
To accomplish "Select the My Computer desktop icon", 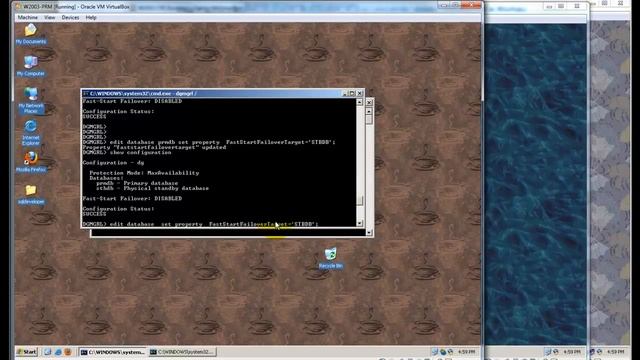I will tap(31, 66).
